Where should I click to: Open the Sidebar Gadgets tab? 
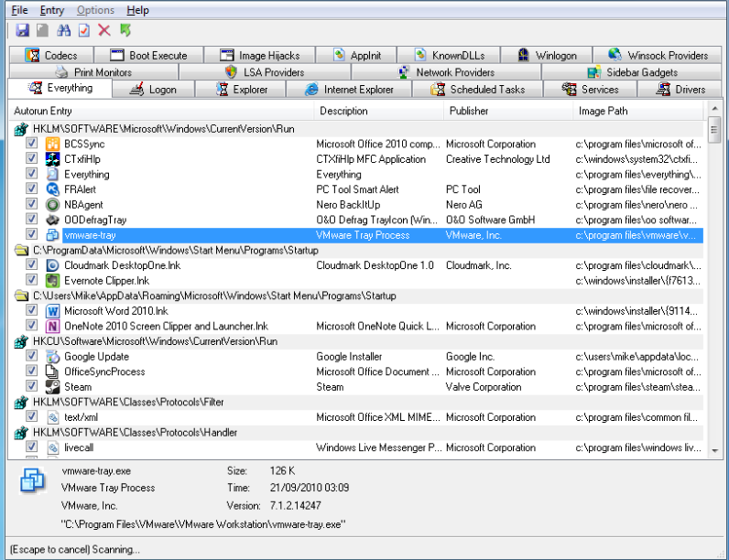click(x=632, y=72)
